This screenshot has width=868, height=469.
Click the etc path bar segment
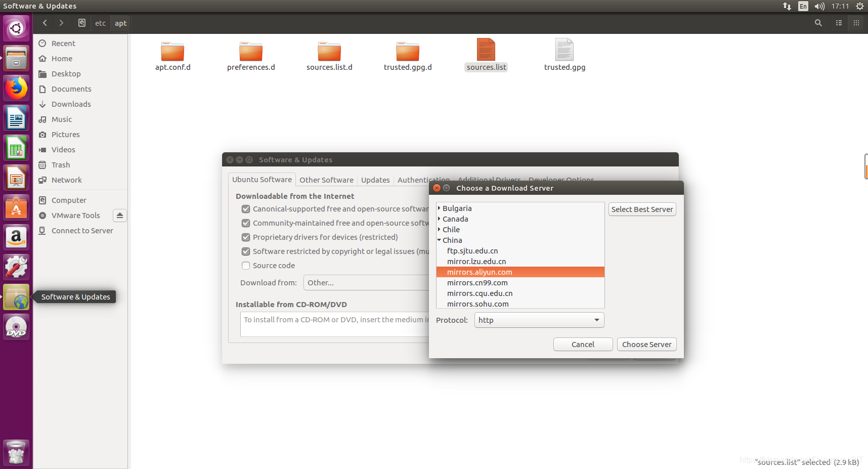coord(101,23)
